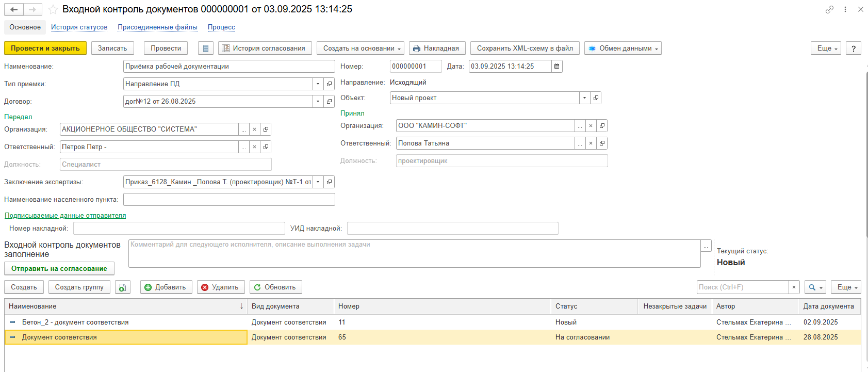The image size is (868, 372).
Task: Clear the Передал Организация field with X
Action: point(254,130)
